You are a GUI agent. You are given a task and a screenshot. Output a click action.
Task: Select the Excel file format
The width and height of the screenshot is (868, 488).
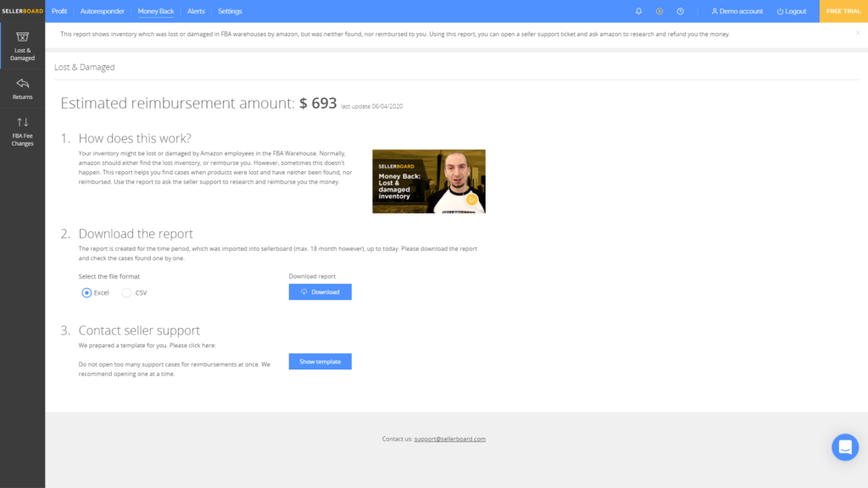point(86,292)
